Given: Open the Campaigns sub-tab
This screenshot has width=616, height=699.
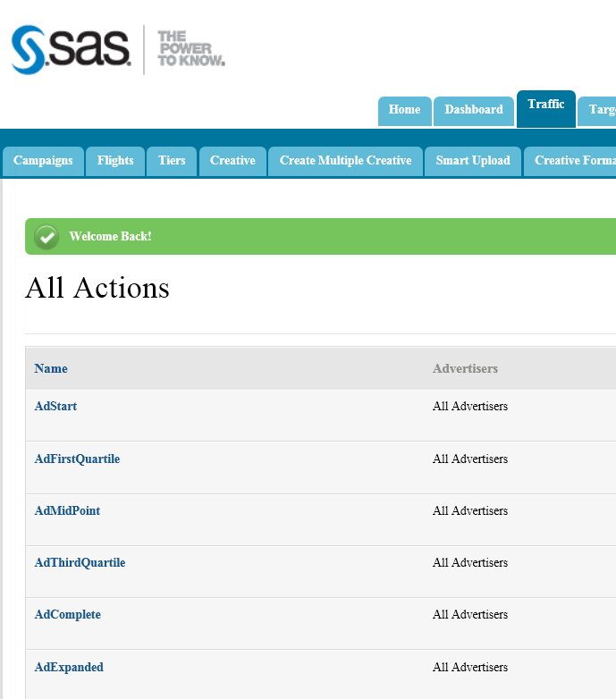Looking at the screenshot, I should point(43,161).
